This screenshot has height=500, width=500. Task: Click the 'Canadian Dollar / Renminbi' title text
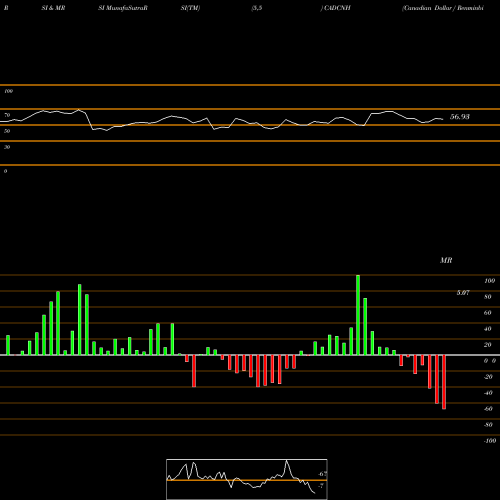coord(443,8)
